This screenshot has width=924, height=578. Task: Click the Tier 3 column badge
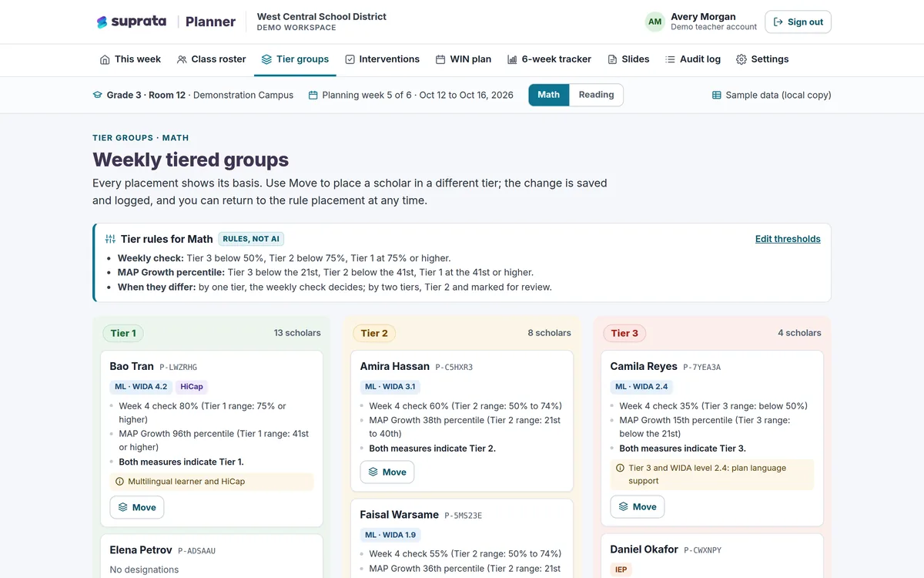624,333
